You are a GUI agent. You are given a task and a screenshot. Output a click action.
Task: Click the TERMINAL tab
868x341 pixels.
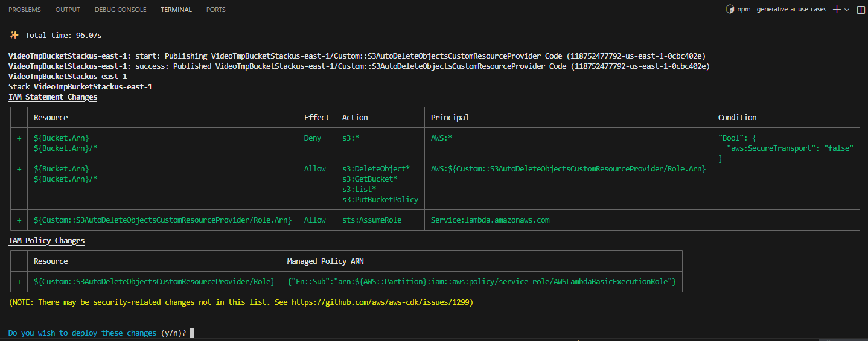click(x=176, y=10)
